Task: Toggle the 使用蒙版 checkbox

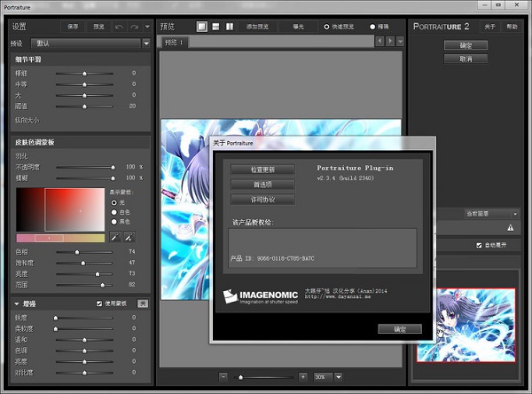Action: pyautogui.click(x=99, y=303)
